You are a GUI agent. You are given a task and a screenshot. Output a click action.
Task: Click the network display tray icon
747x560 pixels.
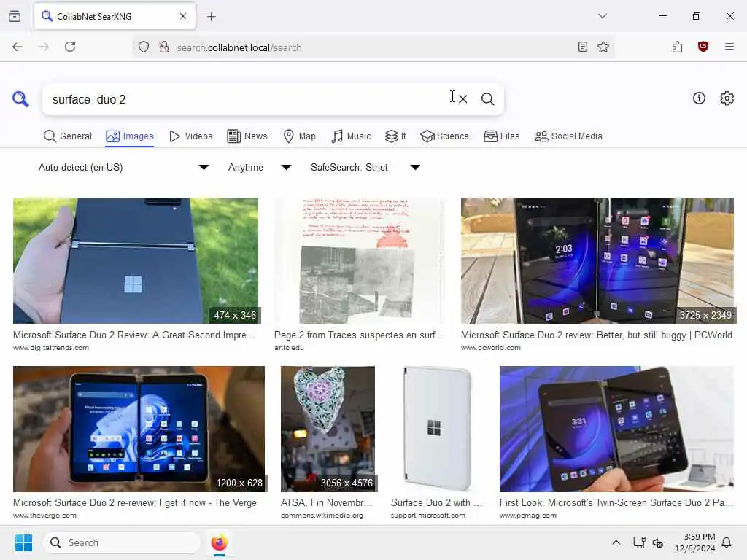pos(639,542)
